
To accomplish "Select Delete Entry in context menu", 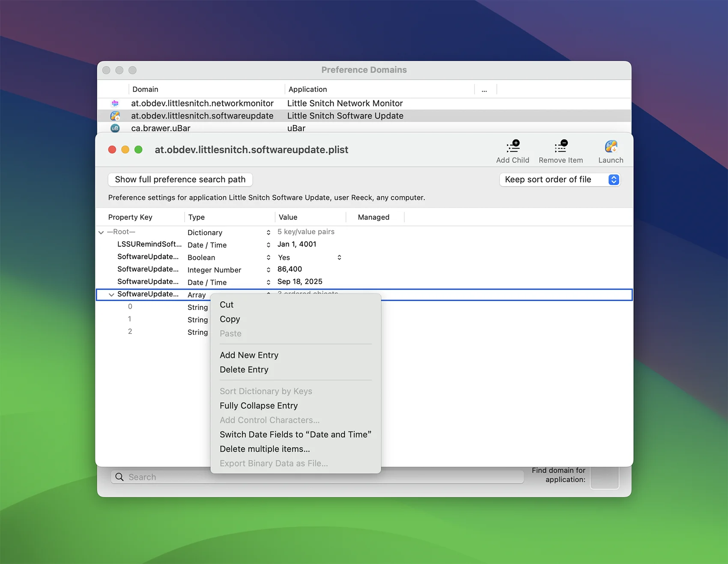I will [295, 370].
